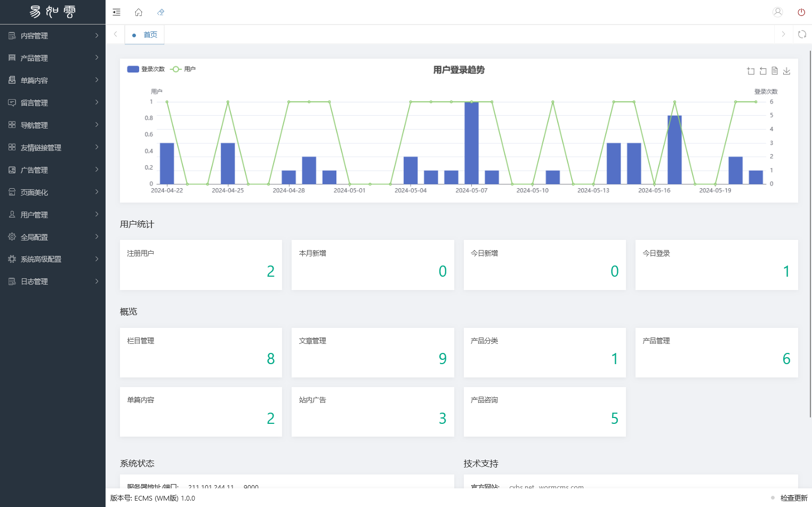The height and width of the screenshot is (507, 812).
Task: Click the vertical page scrollbar
Action: pos(810,234)
